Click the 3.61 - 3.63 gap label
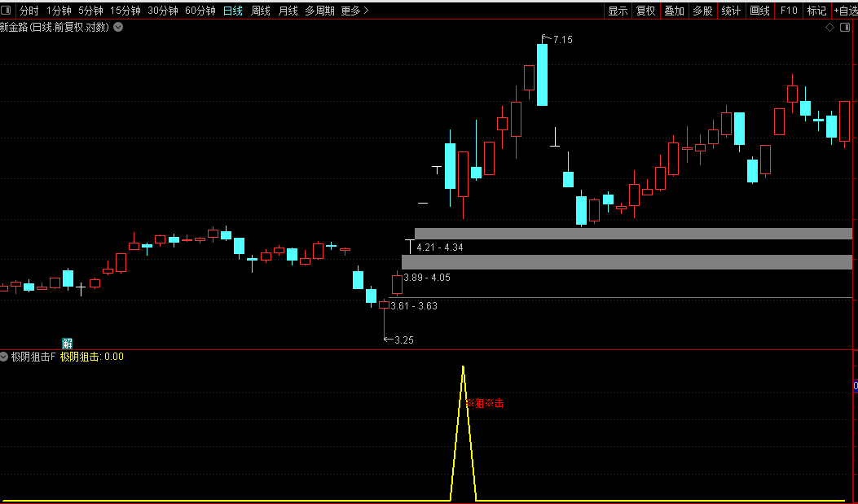 click(x=414, y=306)
